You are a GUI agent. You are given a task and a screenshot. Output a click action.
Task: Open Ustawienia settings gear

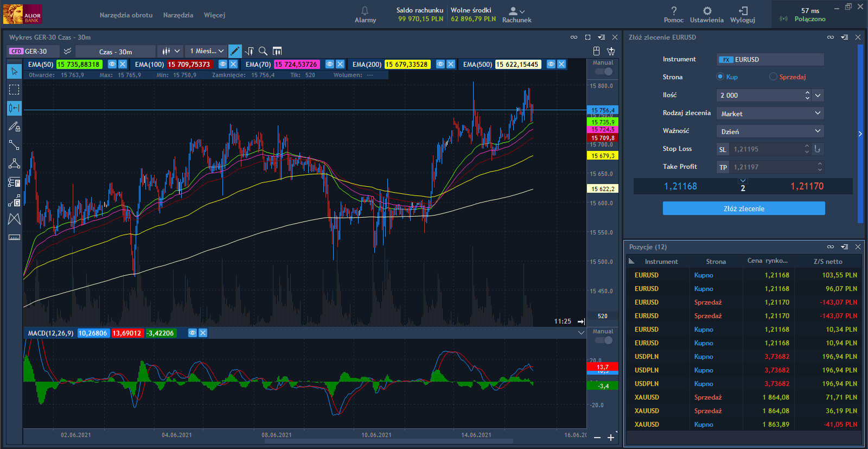(x=707, y=15)
